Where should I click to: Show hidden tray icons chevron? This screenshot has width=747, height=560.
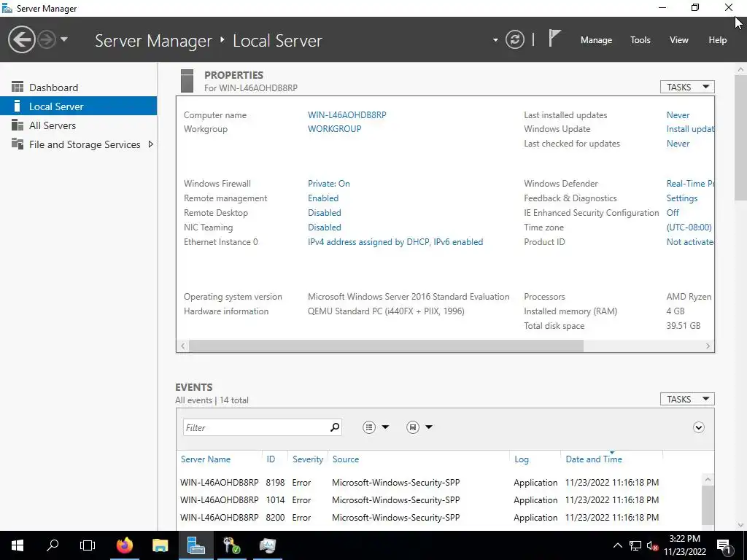tap(617, 545)
